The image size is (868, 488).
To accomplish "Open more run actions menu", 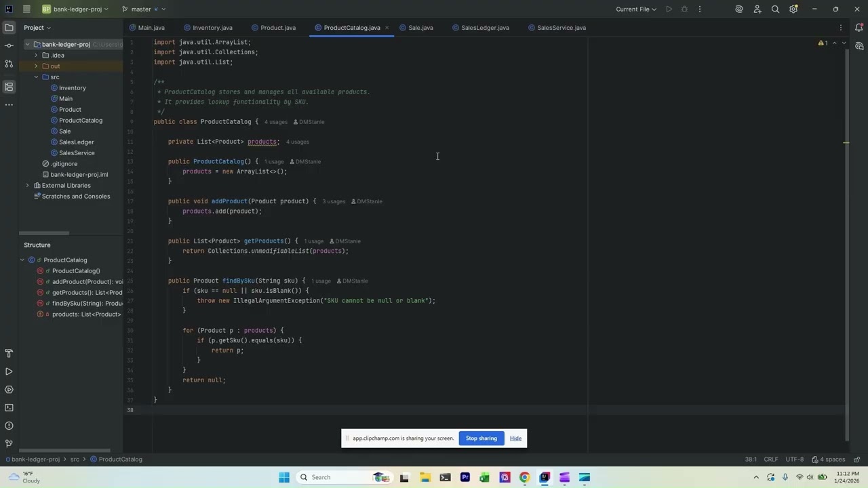I will click(x=700, y=9).
